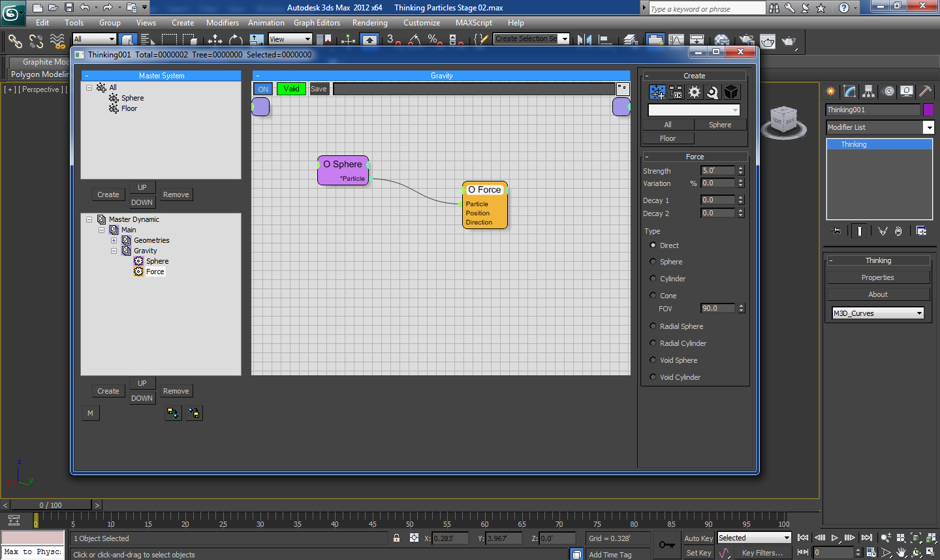
Task: Click the Strength value field
Action: coord(718,170)
